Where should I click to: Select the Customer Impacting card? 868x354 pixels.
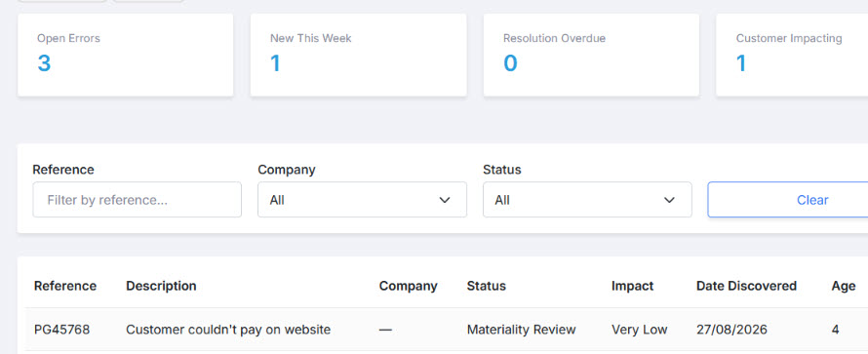point(792,56)
